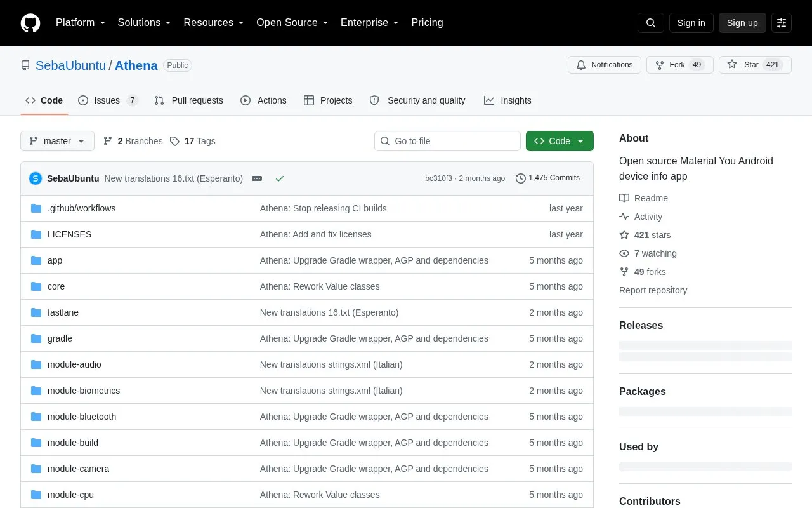View the 2 Branches

[x=133, y=141]
